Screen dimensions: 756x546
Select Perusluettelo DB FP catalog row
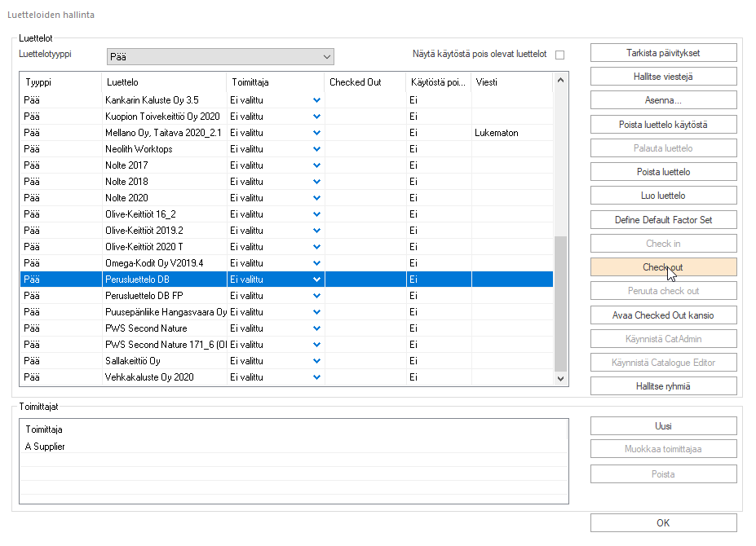(x=286, y=296)
